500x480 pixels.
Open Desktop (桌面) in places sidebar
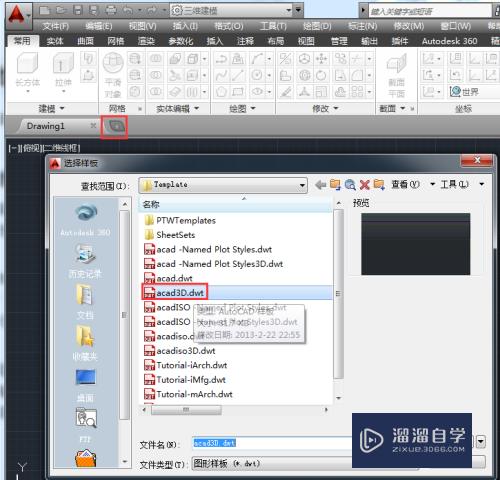tap(85, 385)
